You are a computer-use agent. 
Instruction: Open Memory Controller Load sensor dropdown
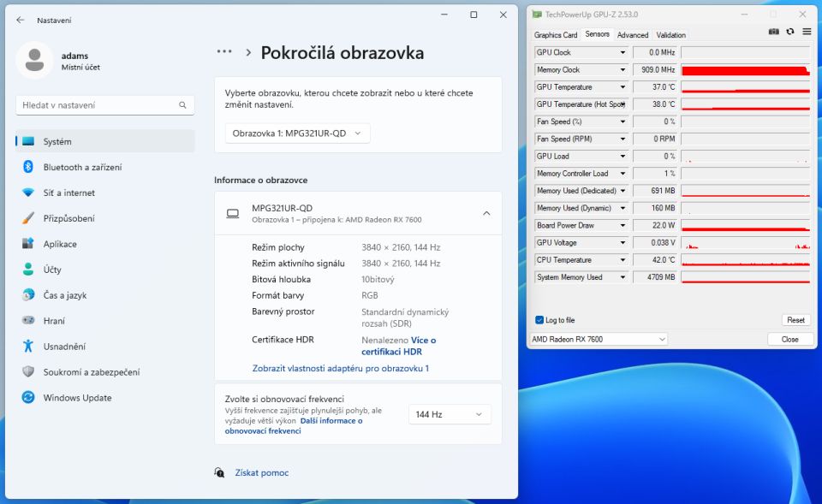click(622, 174)
